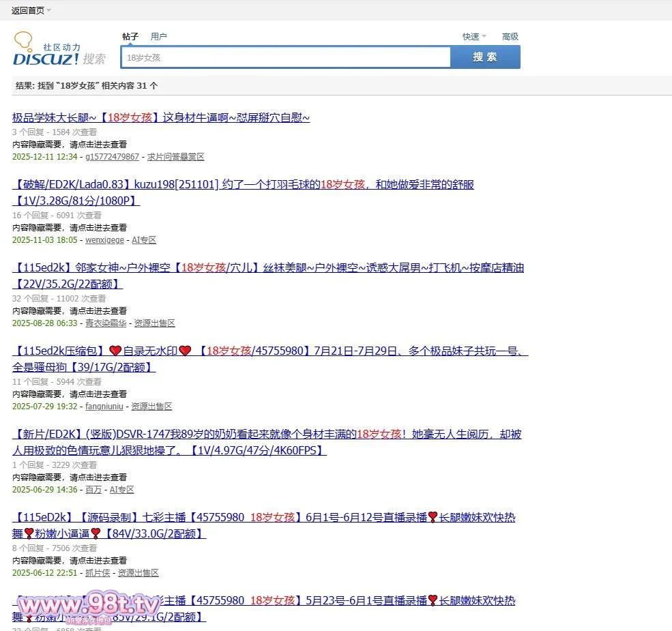Image resolution: width=672 pixels, height=631 pixels.
Task: Open AI专区 link next to wenxigege
Action: pyautogui.click(x=144, y=240)
